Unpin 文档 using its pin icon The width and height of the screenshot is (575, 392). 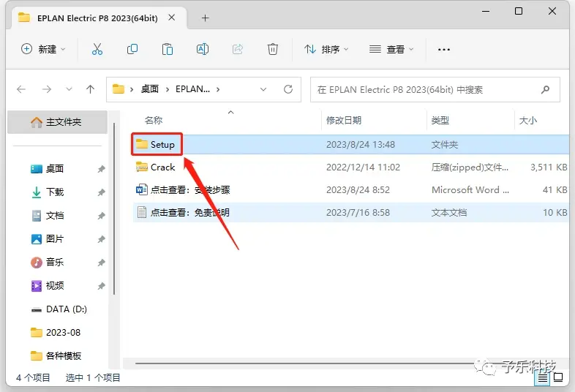[101, 216]
